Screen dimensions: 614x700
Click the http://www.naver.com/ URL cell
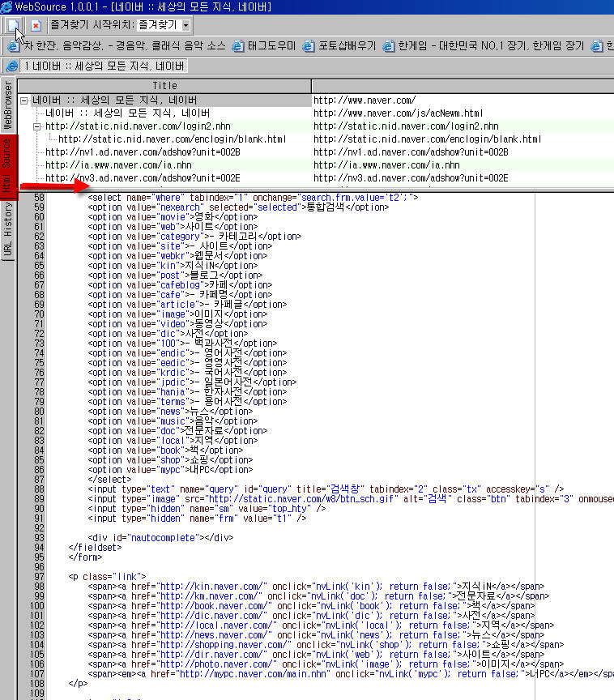point(365,100)
